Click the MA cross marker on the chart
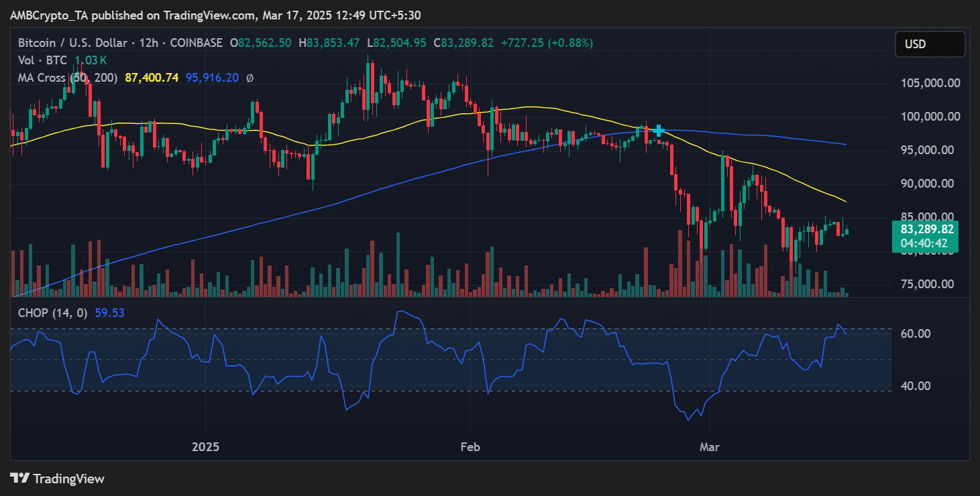Viewport: 980px width, 496px height. click(x=659, y=130)
